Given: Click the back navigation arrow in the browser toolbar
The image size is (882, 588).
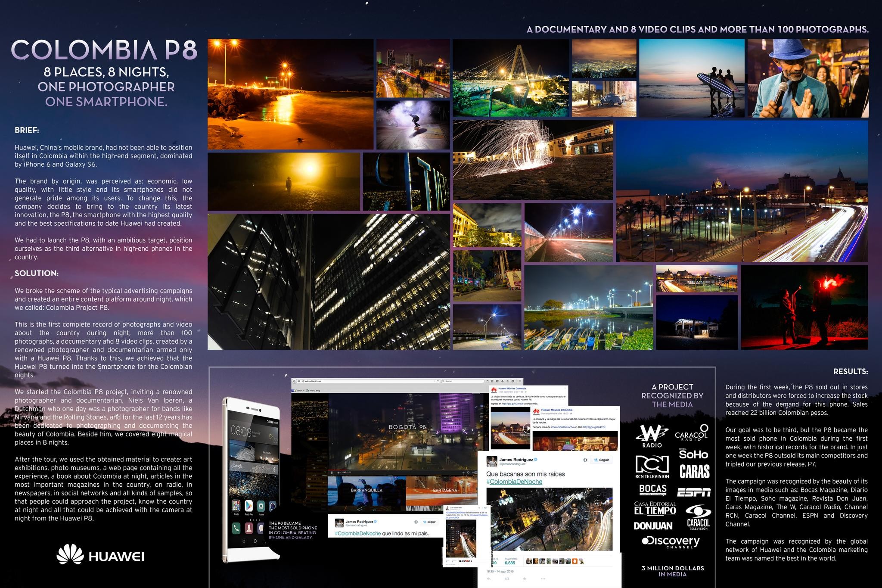Looking at the screenshot, I should (294, 381).
